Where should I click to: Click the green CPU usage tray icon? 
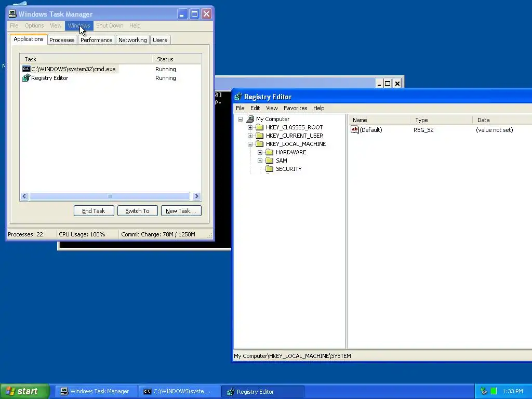click(x=494, y=391)
